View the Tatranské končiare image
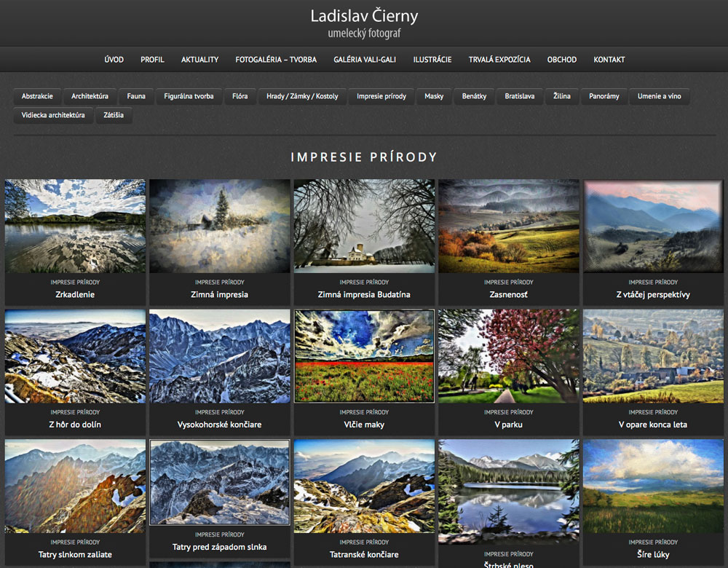 click(x=365, y=486)
